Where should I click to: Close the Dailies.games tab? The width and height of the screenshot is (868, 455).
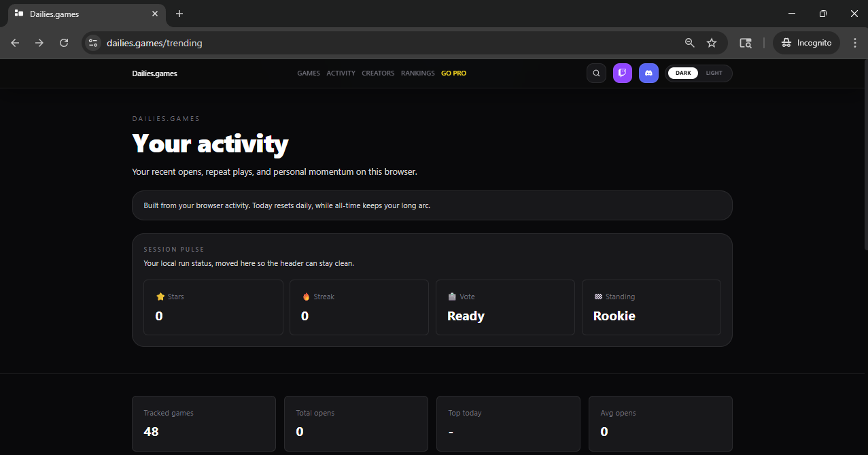(156, 14)
